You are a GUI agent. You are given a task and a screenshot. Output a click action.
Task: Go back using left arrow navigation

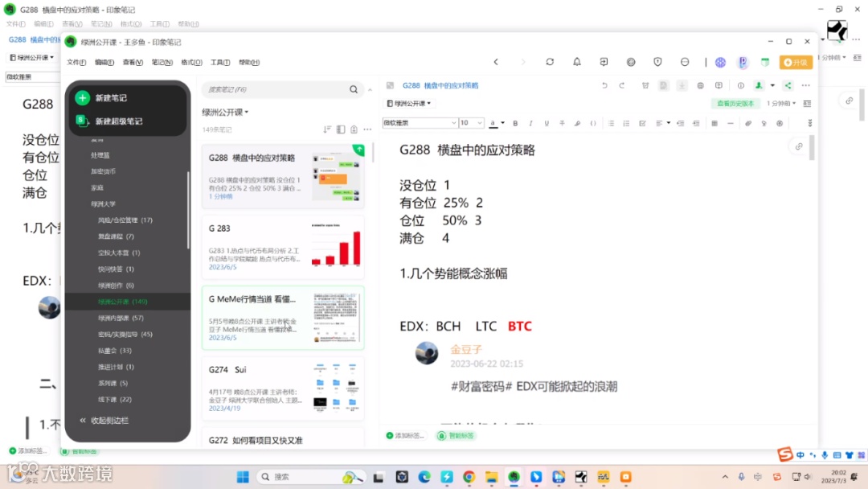coord(496,62)
